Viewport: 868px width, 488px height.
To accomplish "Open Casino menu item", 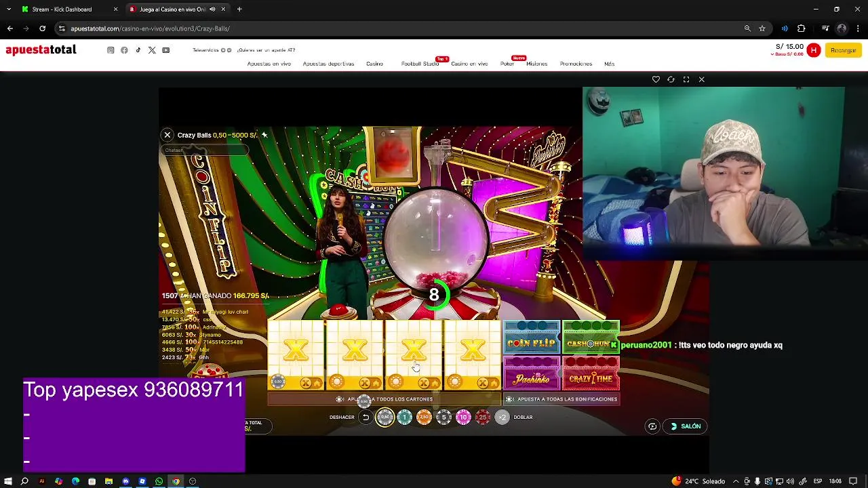I will tap(374, 64).
